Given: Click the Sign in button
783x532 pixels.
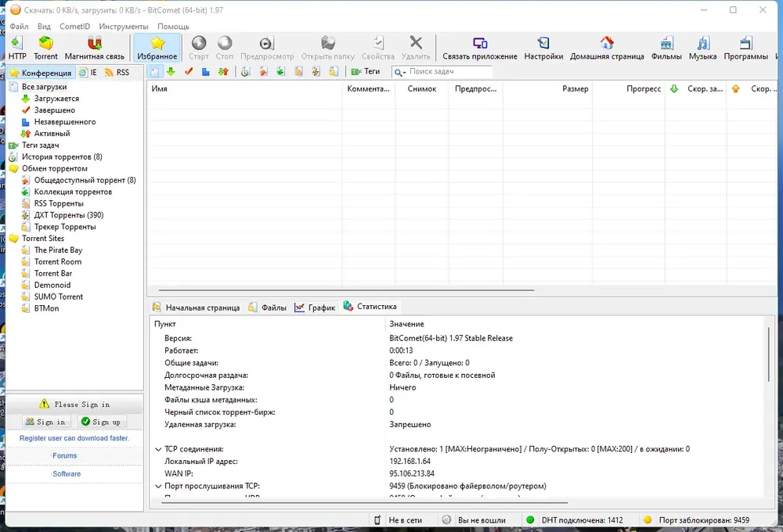Looking at the screenshot, I should click(46, 422).
